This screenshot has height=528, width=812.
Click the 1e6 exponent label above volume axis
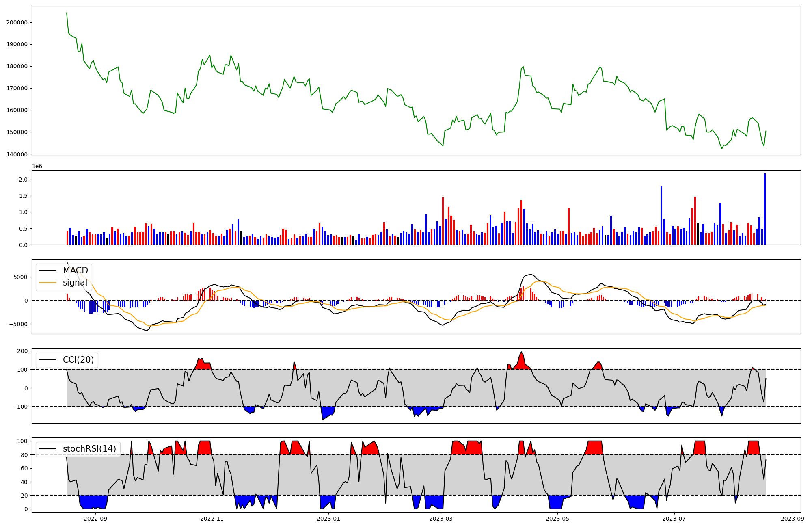(37, 167)
